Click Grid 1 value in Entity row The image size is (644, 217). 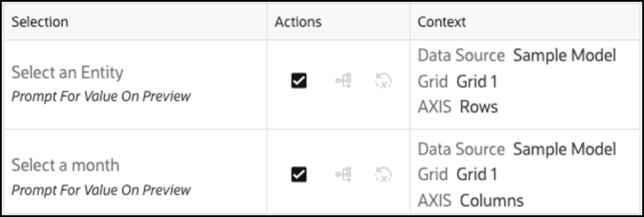477,82
